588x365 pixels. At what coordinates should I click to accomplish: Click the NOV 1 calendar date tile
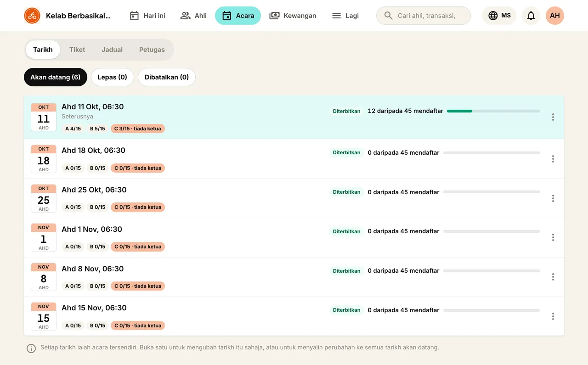[x=44, y=237]
